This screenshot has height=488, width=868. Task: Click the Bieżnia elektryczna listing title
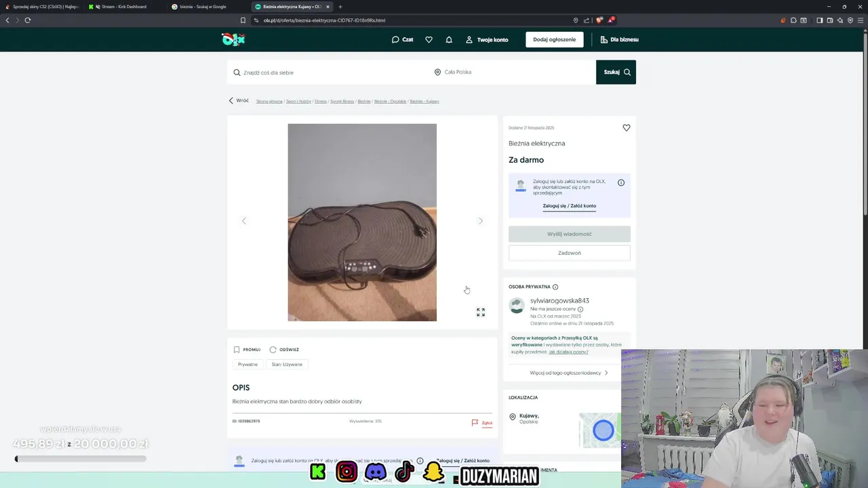tap(537, 144)
